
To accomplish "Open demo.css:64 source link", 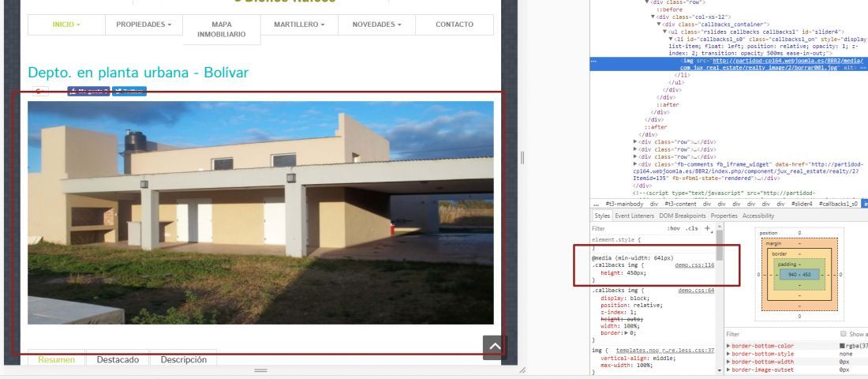I will click(x=697, y=291).
